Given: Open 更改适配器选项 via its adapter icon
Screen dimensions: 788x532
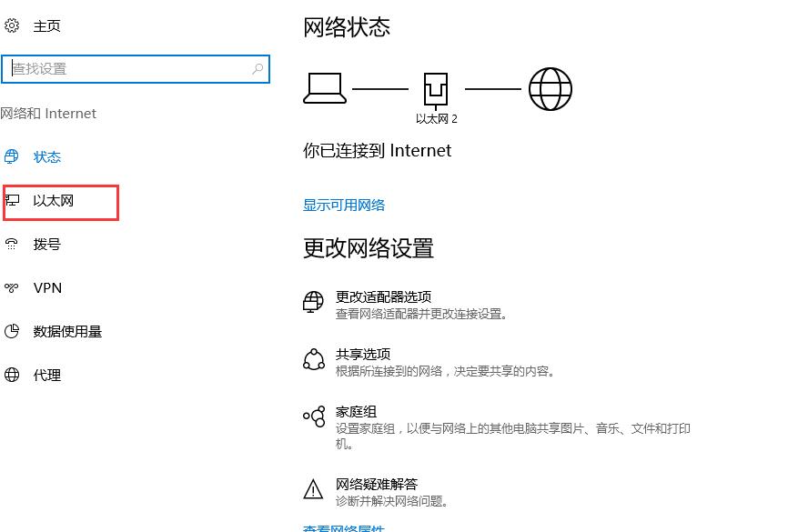Looking at the screenshot, I should 314,302.
